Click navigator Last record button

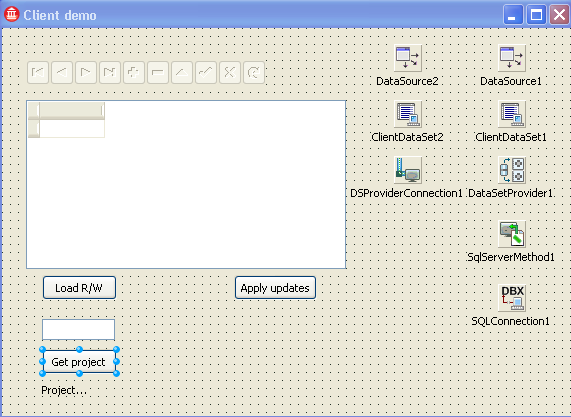110,72
